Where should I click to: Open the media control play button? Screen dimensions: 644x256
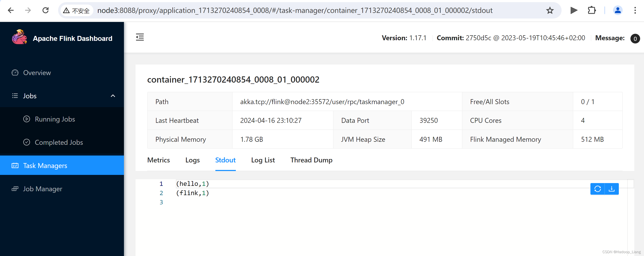click(574, 11)
